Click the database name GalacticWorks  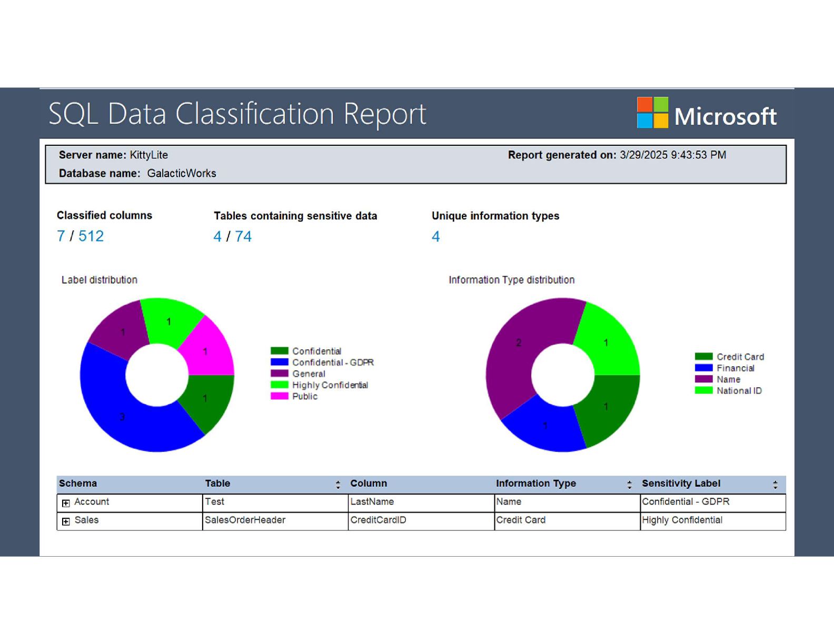(x=182, y=174)
